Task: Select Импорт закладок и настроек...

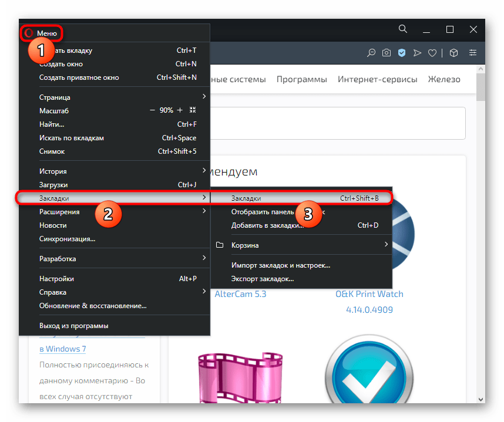Action: (x=301, y=265)
